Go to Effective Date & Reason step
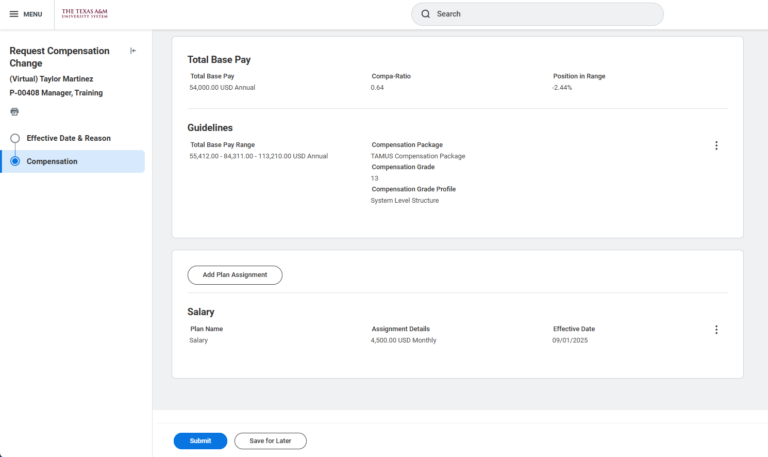The image size is (768, 457). tap(69, 138)
